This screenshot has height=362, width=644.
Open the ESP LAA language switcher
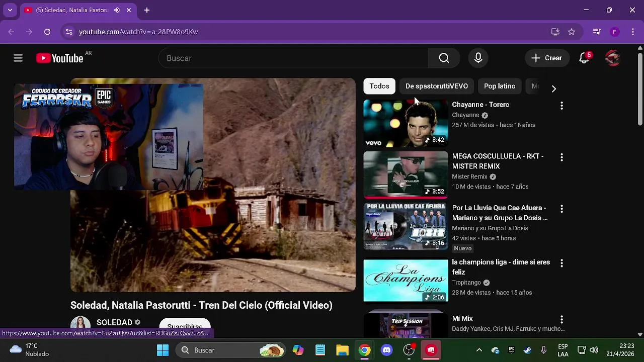click(x=563, y=350)
